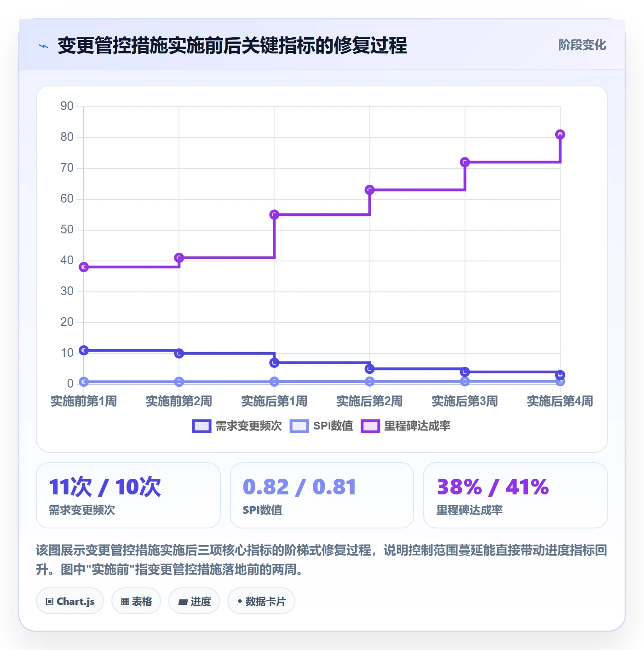Toggle the 需求变更频次 legend swatch
Viewport: 644px width, 650px height.
(x=201, y=426)
